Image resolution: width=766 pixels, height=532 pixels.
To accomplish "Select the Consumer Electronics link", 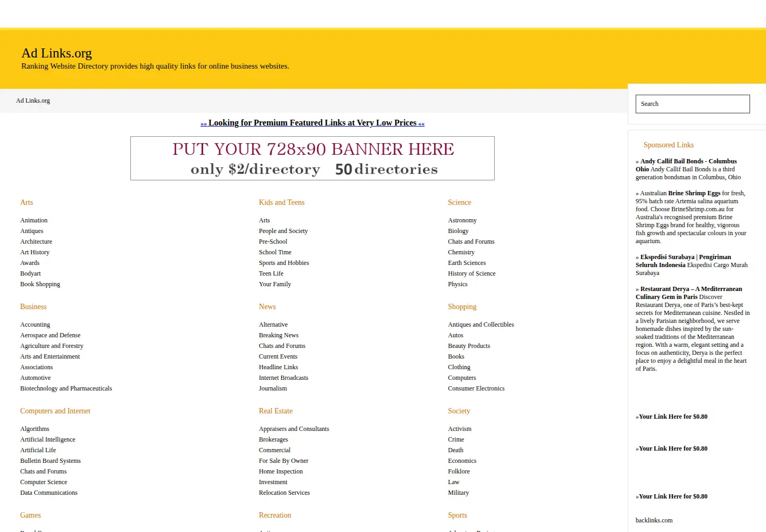I will (476, 388).
